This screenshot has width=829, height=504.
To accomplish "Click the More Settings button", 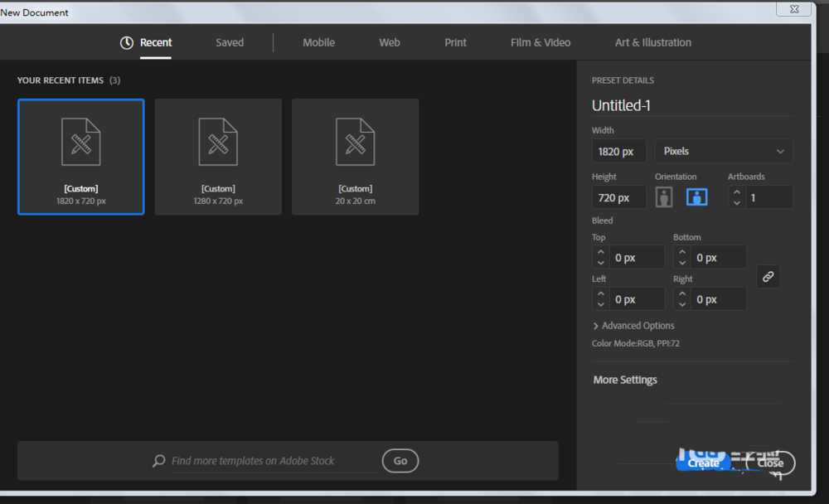I will [x=625, y=380].
